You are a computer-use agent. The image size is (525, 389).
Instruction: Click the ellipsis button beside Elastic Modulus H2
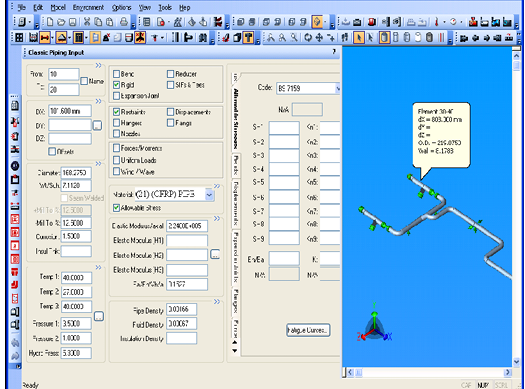(215, 254)
